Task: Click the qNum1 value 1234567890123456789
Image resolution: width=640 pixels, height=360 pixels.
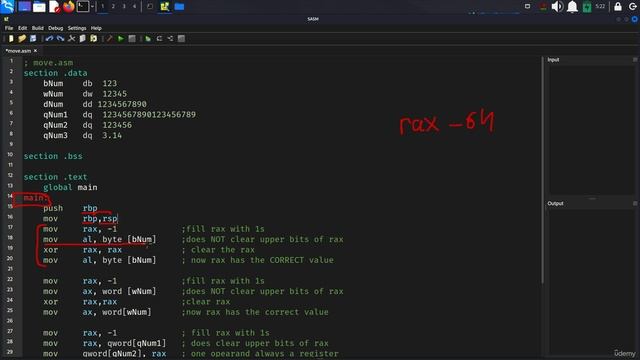Action: tap(149, 115)
